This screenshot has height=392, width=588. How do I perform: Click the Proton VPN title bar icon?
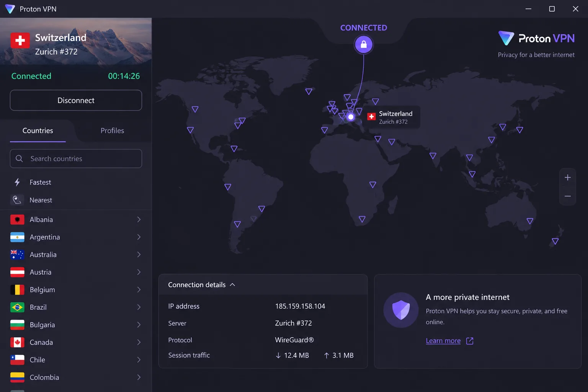[10, 9]
